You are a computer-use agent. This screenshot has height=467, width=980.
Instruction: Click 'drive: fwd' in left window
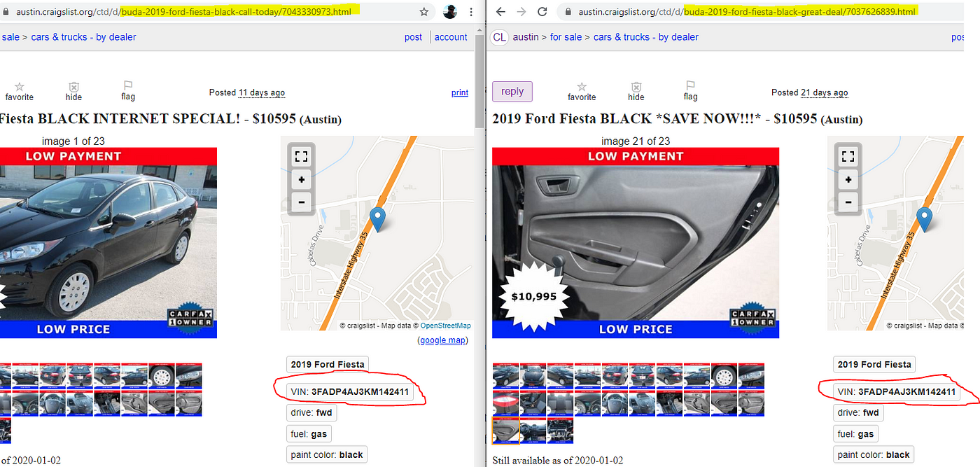(x=311, y=413)
